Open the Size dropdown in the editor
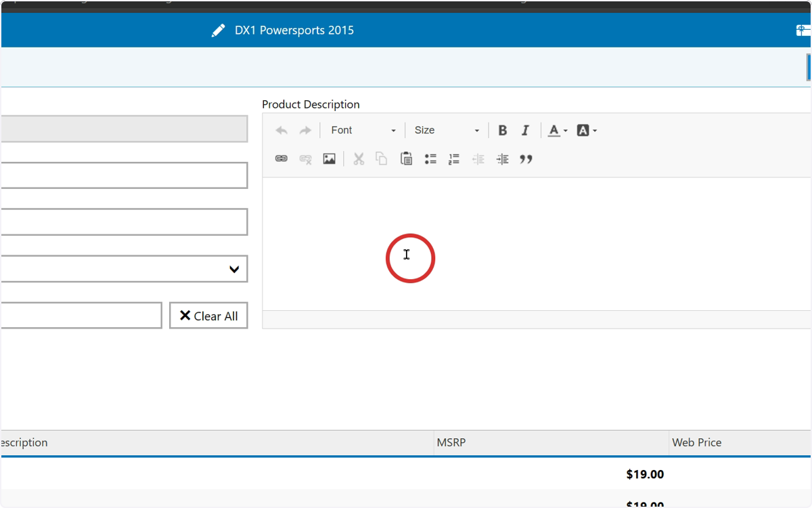Image resolution: width=812 pixels, height=508 pixels. (446, 131)
